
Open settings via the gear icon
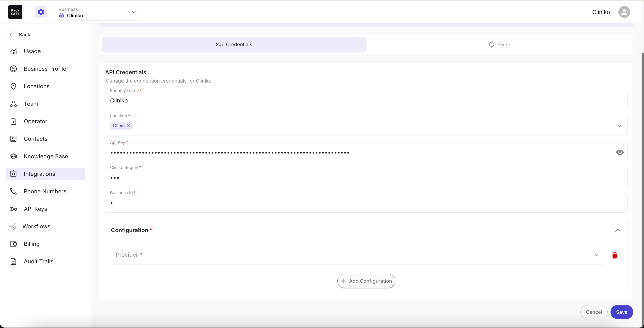click(41, 12)
